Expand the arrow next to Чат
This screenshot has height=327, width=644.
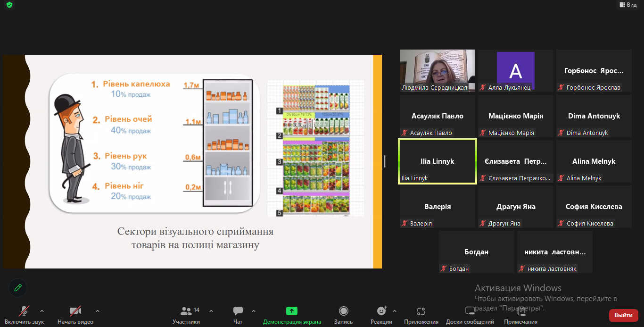254,311
